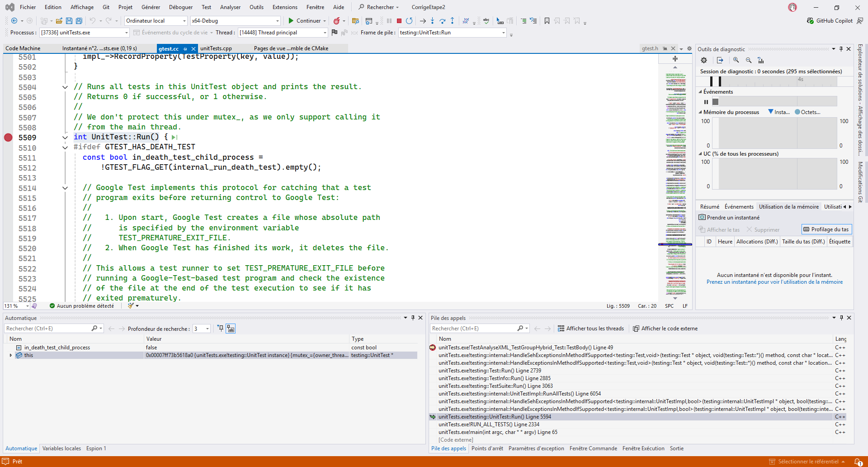The width and height of the screenshot is (868, 467).
Task: Click the Save file icon
Action: pos(69,21)
